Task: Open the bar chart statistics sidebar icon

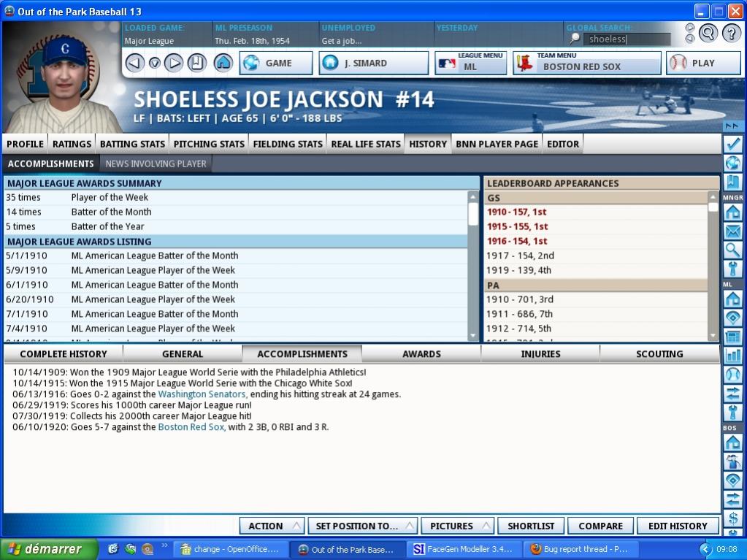Action: click(x=732, y=356)
